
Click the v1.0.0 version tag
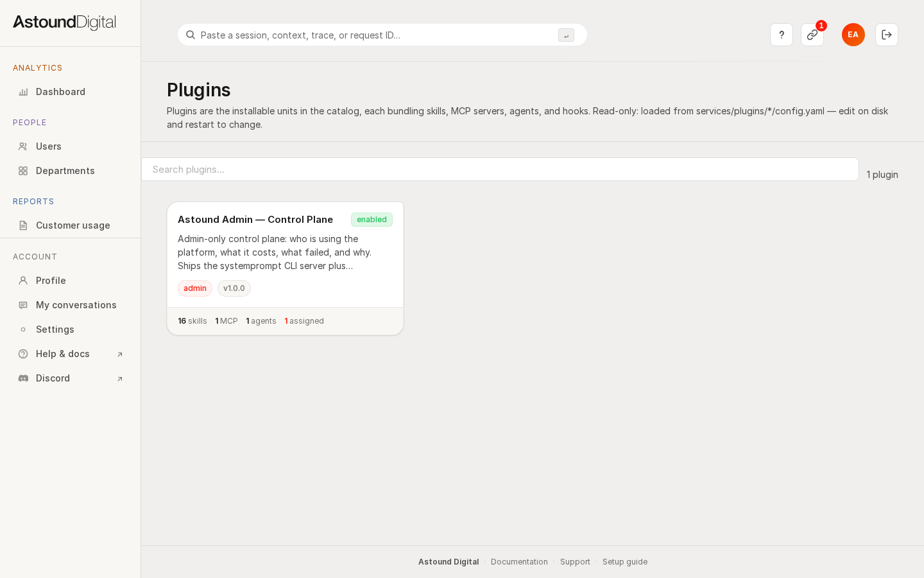(x=234, y=288)
